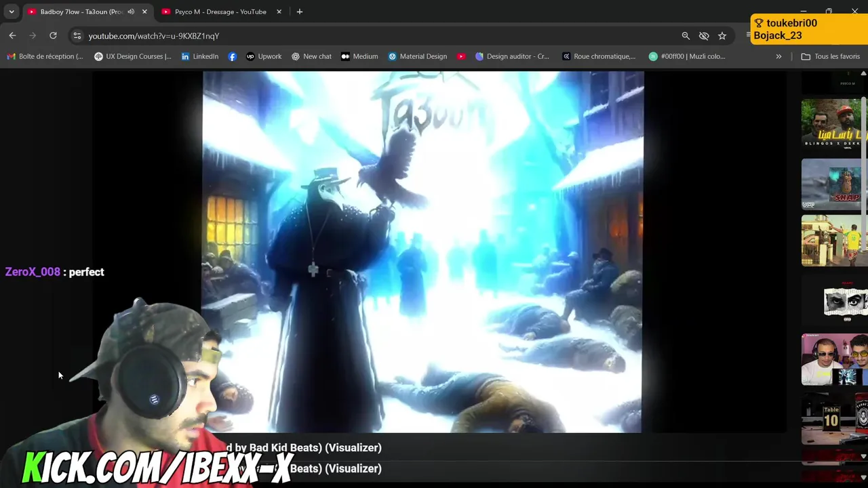This screenshot has width=868, height=488.
Task: Go forward to the next page
Action: (x=33, y=36)
